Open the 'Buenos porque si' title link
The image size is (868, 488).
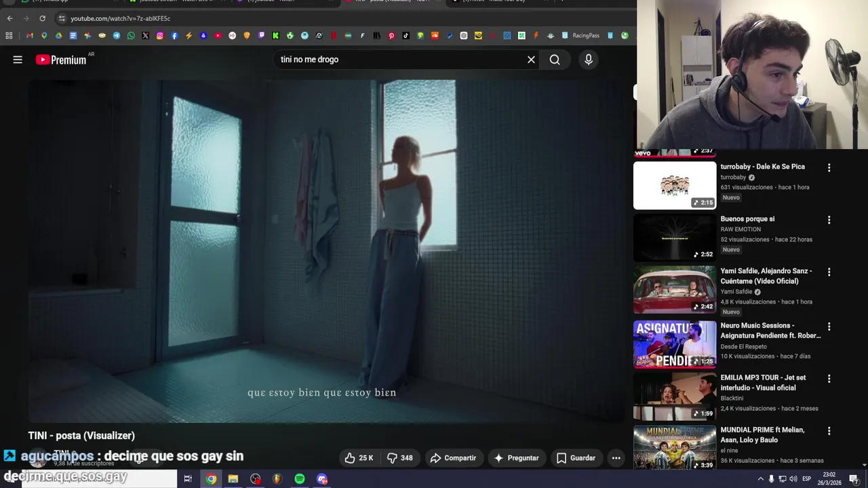pos(747,219)
